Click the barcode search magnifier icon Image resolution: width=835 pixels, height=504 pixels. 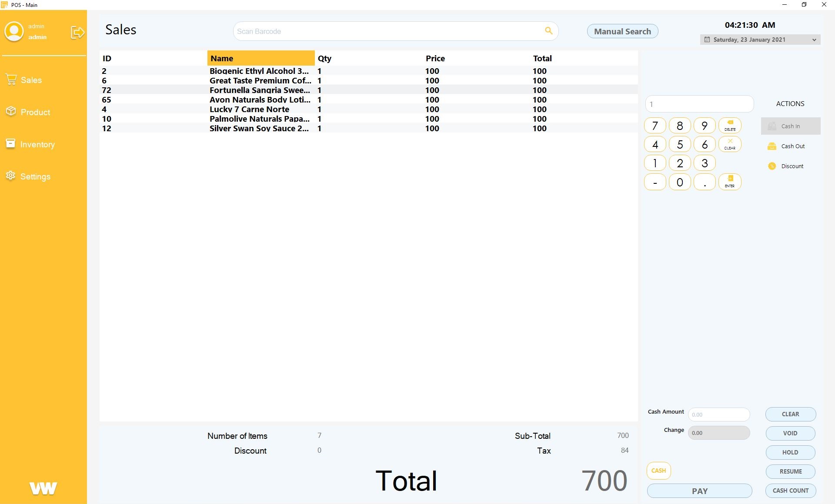pos(548,31)
